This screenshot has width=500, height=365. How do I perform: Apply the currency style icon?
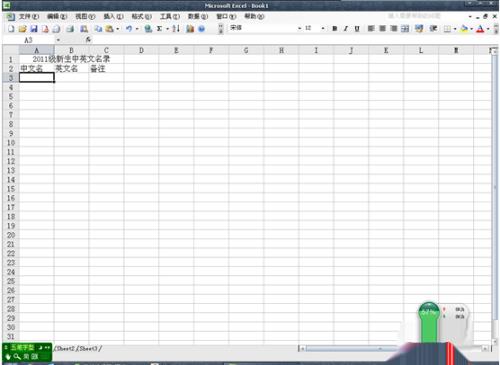coord(419,29)
